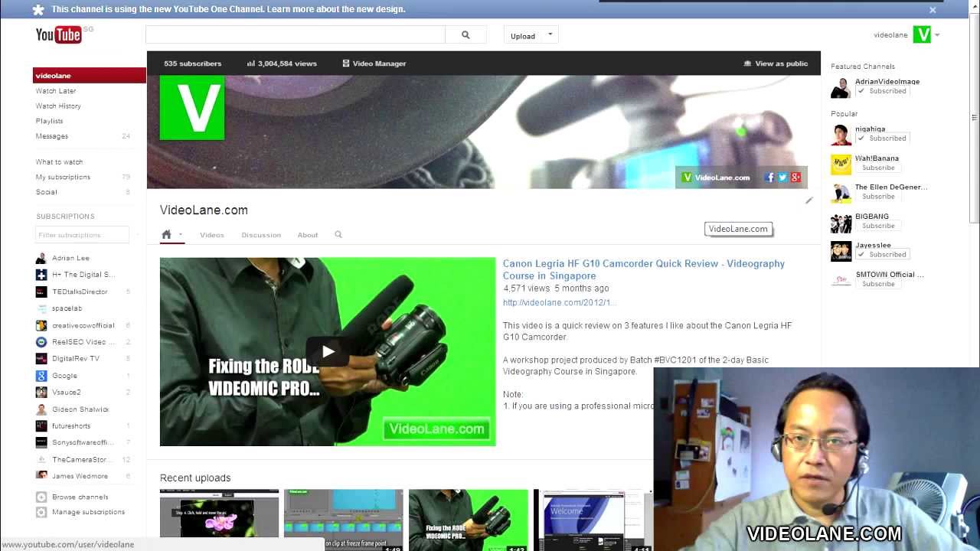Click the search magnifier button
The image size is (980, 551).
(x=465, y=35)
